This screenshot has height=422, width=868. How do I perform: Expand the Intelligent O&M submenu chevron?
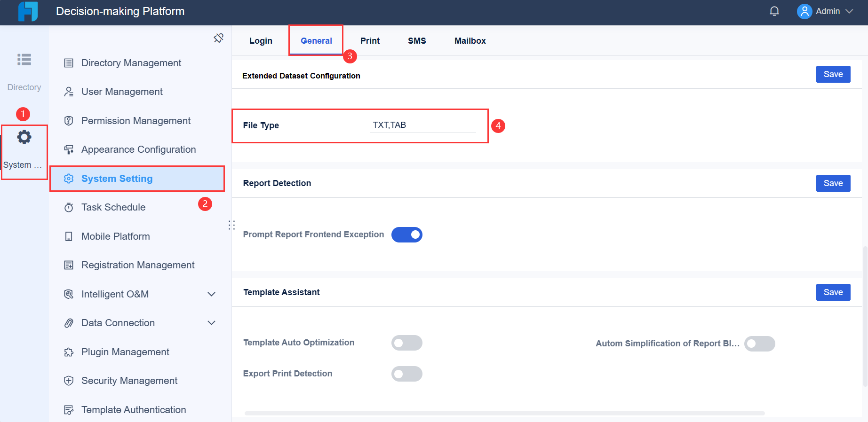tap(212, 294)
